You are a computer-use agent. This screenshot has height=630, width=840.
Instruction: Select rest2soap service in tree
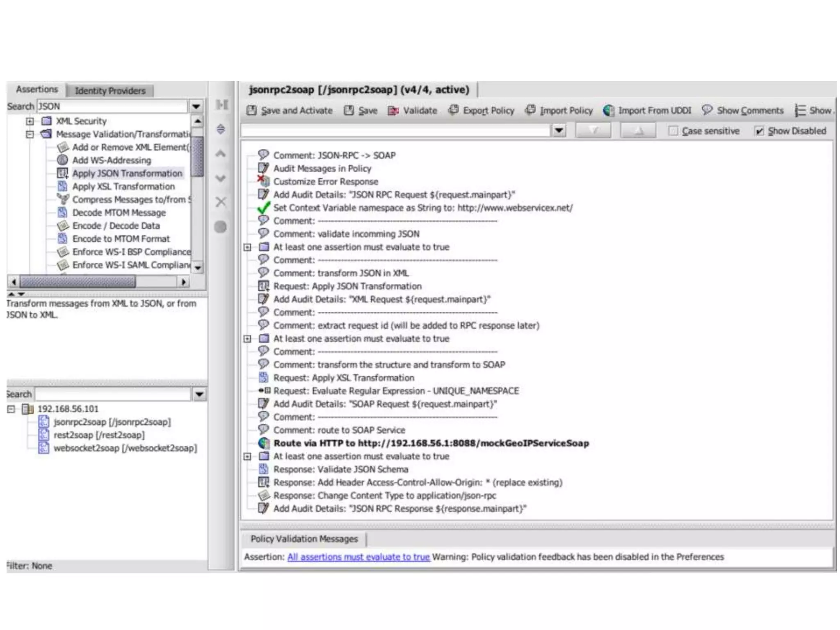click(x=99, y=435)
